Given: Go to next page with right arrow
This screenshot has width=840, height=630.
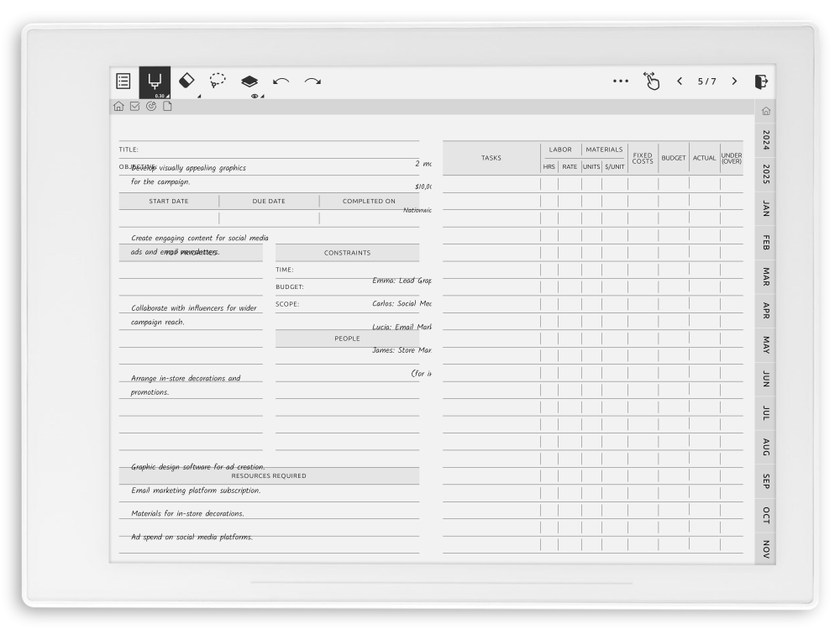Looking at the screenshot, I should (734, 80).
